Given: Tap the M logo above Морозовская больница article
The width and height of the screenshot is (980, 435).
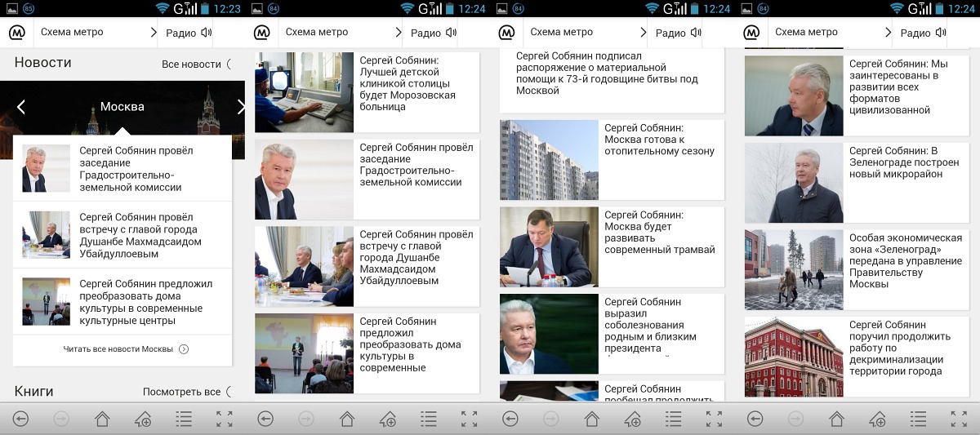Looking at the screenshot, I should 261,33.
